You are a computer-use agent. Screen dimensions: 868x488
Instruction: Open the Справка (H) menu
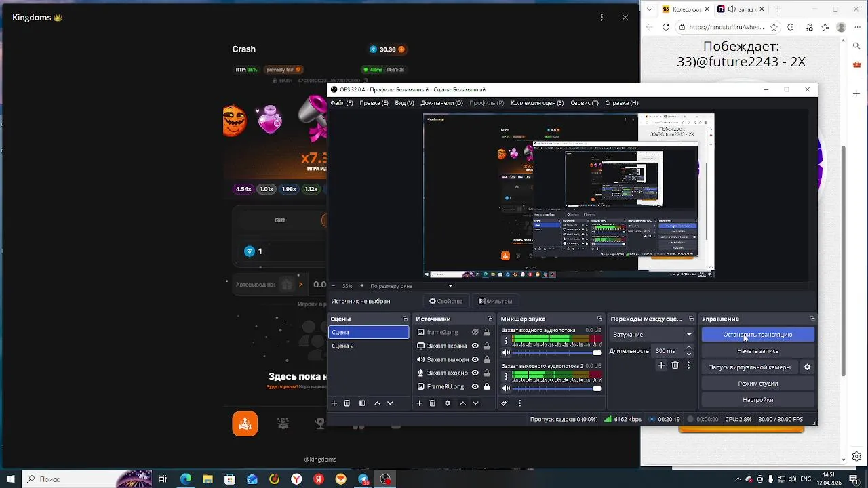(621, 103)
